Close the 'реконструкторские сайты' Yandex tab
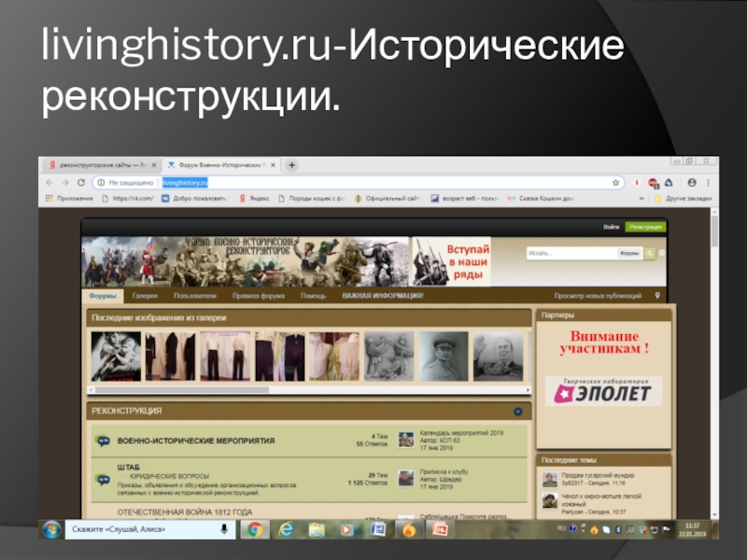This screenshot has height=560, width=747. (154, 165)
